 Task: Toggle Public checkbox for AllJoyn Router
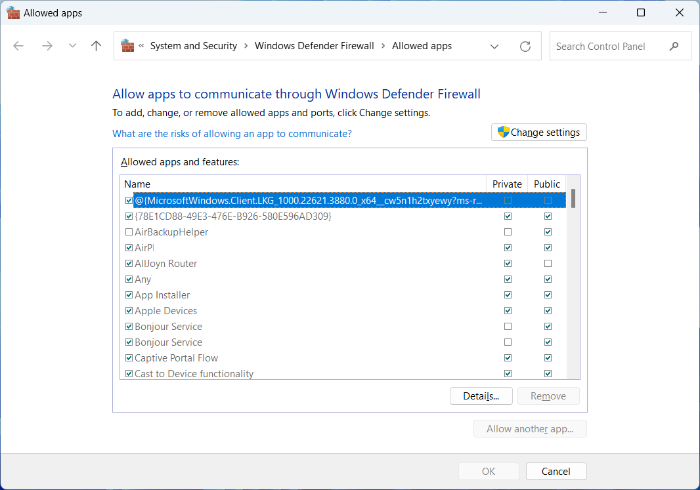point(547,264)
